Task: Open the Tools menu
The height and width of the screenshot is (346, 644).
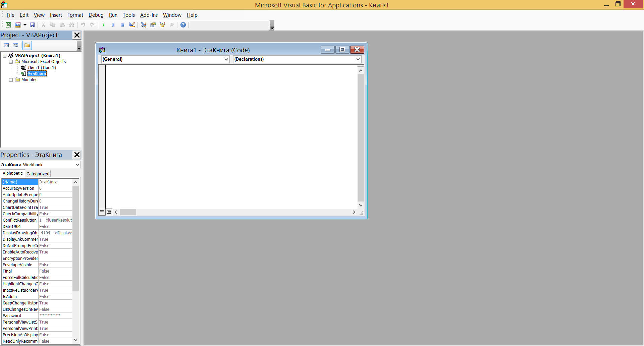Action: pos(129,15)
